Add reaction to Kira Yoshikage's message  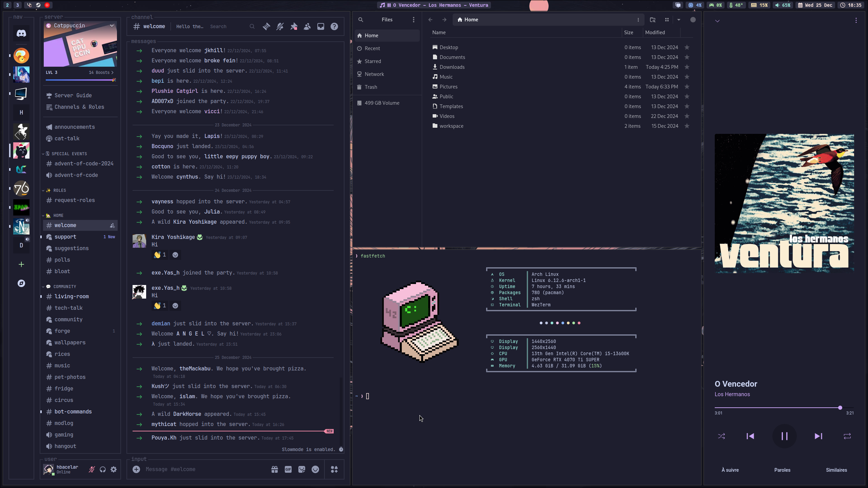175,255
